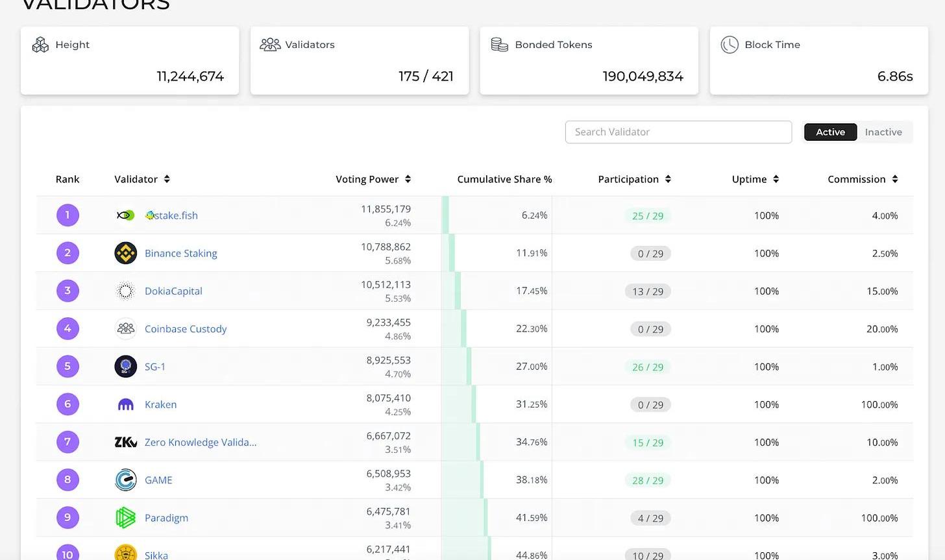Viewport: 945px width, 560px height.
Task: Click rank badge number 9
Action: 67,517
